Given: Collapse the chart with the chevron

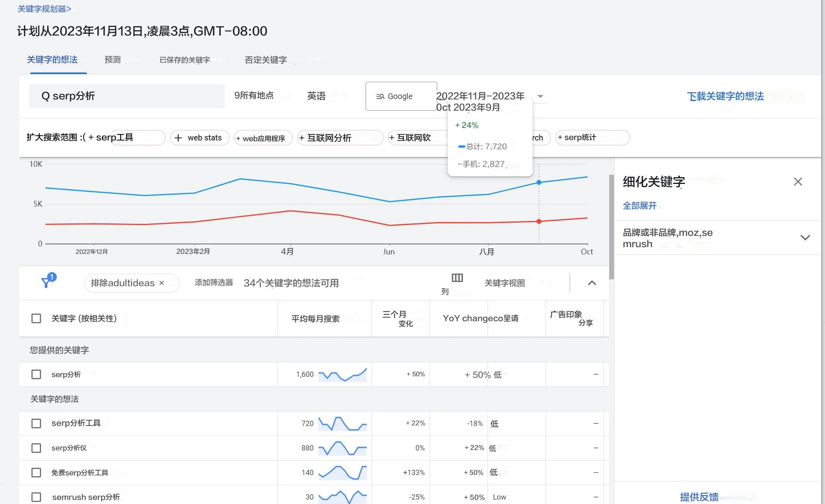Looking at the screenshot, I should tap(592, 283).
